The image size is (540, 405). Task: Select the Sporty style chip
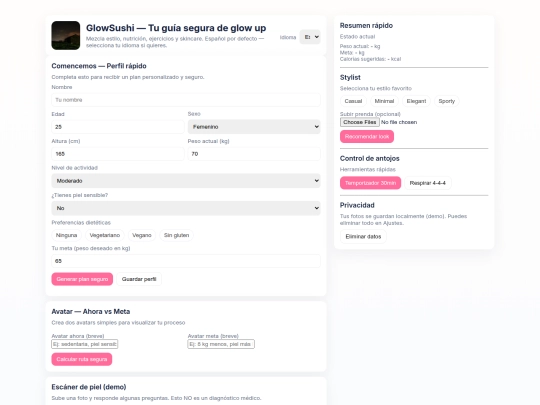pyautogui.click(x=447, y=101)
